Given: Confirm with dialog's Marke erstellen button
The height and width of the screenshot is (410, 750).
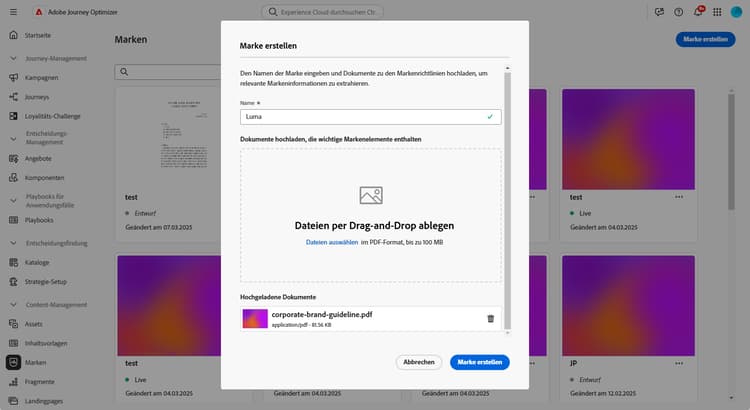Looking at the screenshot, I should coord(480,362).
